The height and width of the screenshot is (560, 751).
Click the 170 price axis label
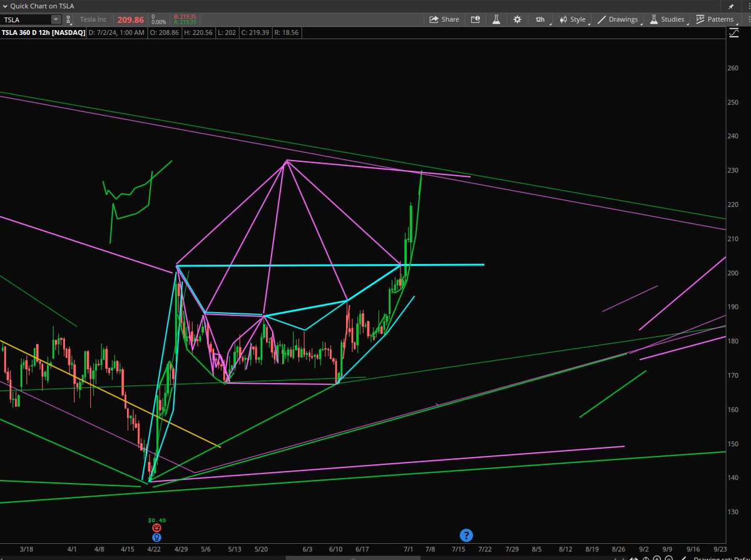point(733,375)
